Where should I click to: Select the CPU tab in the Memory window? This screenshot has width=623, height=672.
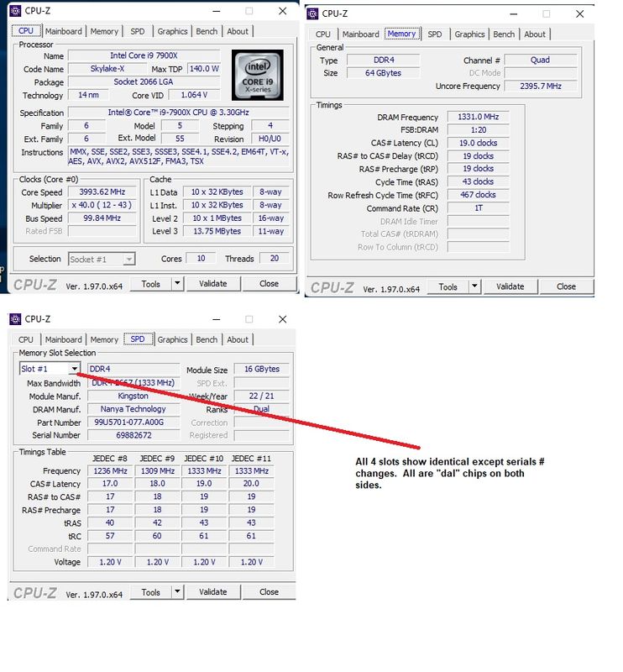[323, 34]
